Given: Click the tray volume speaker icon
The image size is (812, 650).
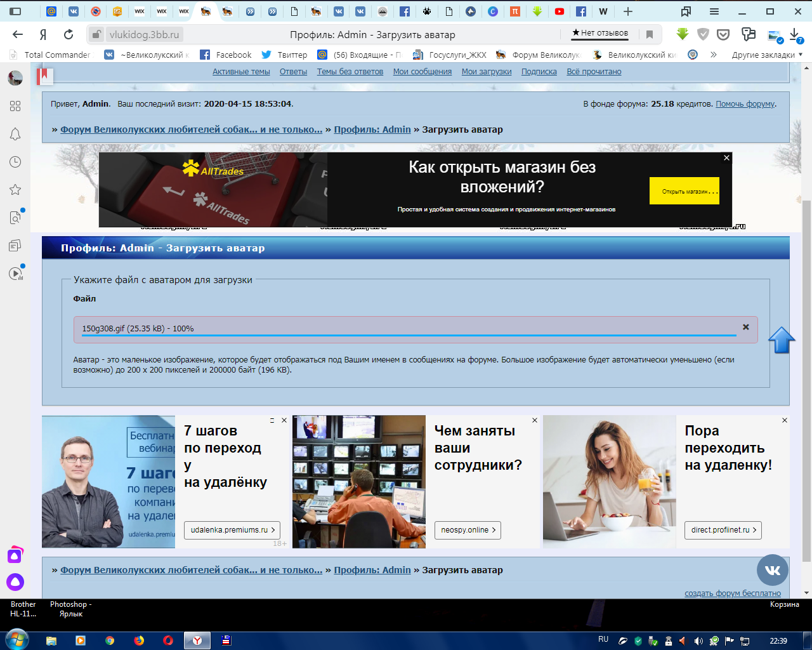Looking at the screenshot, I should pos(698,640).
